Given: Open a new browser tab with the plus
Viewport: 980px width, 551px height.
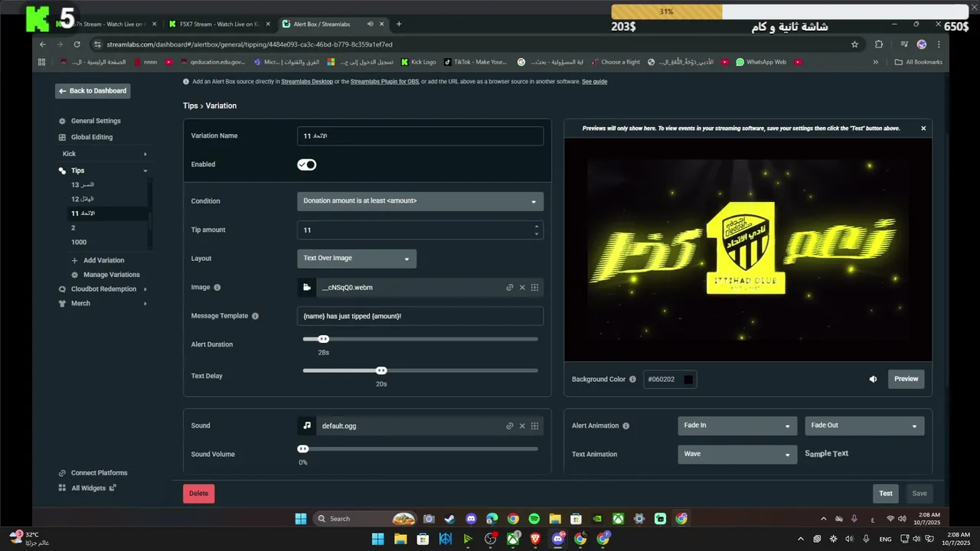Looking at the screenshot, I should 399,24.
